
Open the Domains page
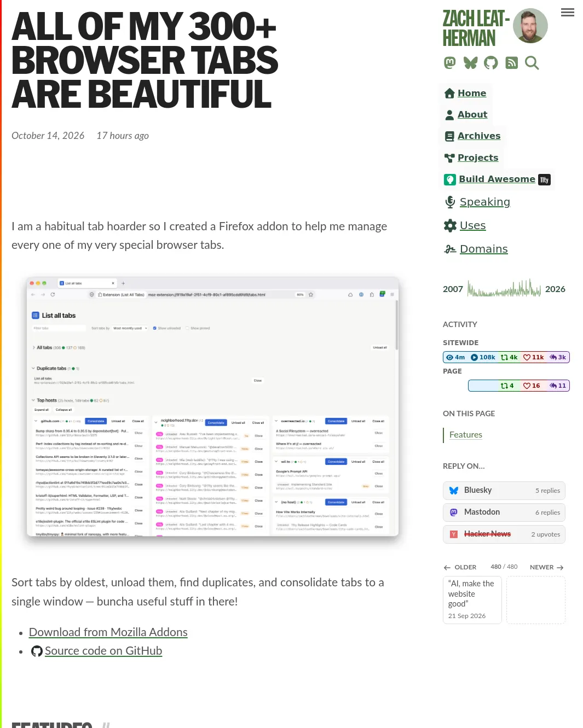coord(484,249)
